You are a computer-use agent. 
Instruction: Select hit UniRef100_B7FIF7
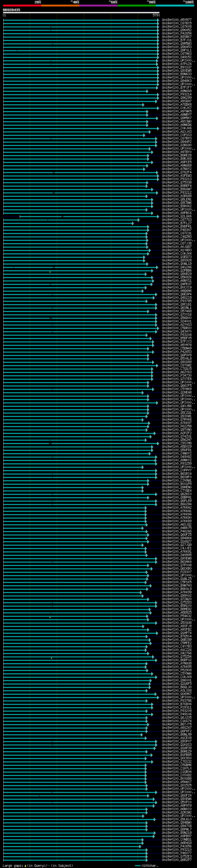177,88
